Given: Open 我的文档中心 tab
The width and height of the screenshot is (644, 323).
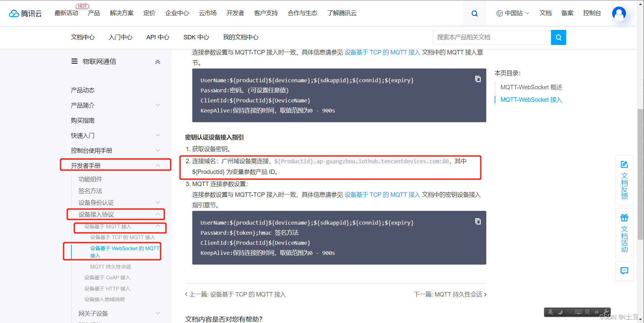Looking at the screenshot, I should click(241, 37).
